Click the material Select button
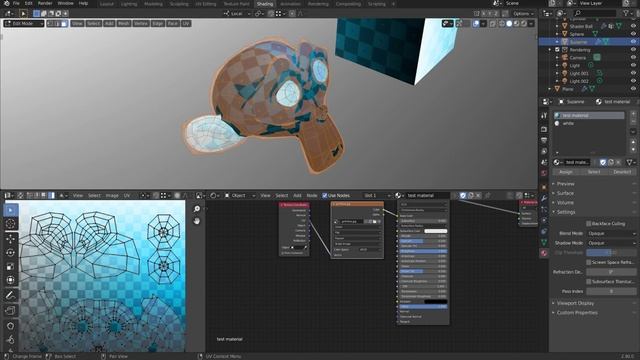 pos(594,172)
